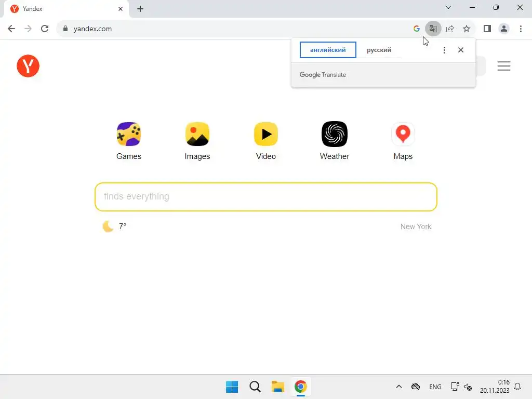
Task: Toggle the browser side panel icon
Action: 487,29
